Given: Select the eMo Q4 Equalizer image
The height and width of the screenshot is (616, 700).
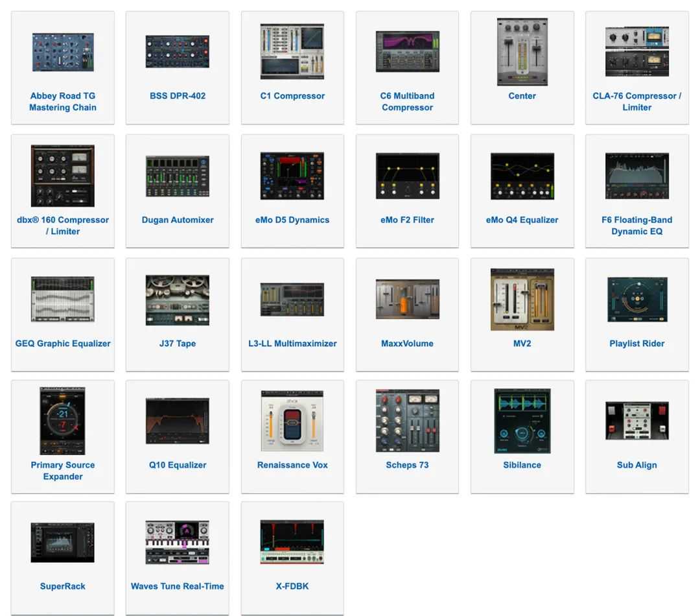Looking at the screenshot, I should (522, 176).
